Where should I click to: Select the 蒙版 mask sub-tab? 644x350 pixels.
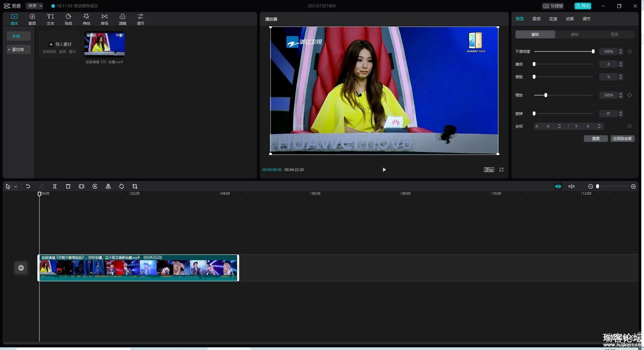click(x=575, y=34)
